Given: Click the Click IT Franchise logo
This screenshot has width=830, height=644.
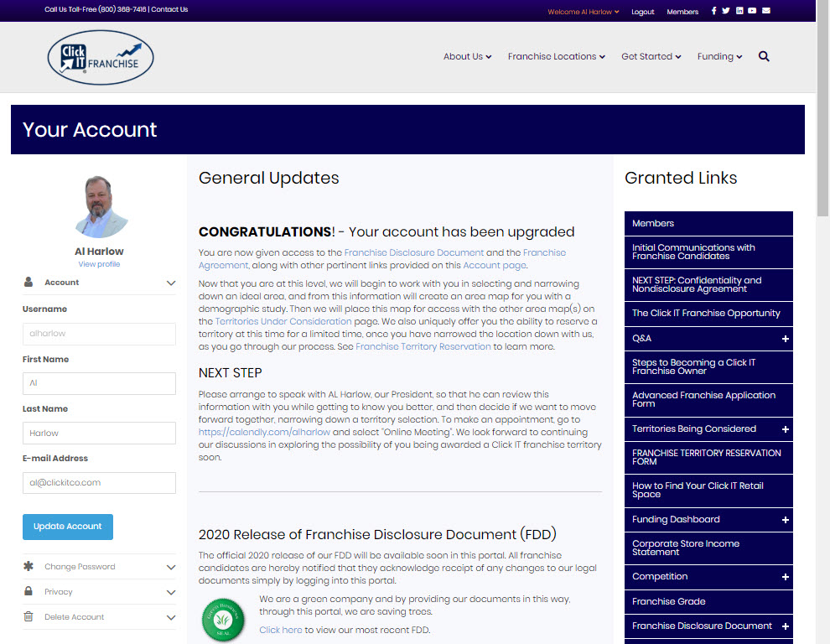Looking at the screenshot, I should click(x=101, y=57).
